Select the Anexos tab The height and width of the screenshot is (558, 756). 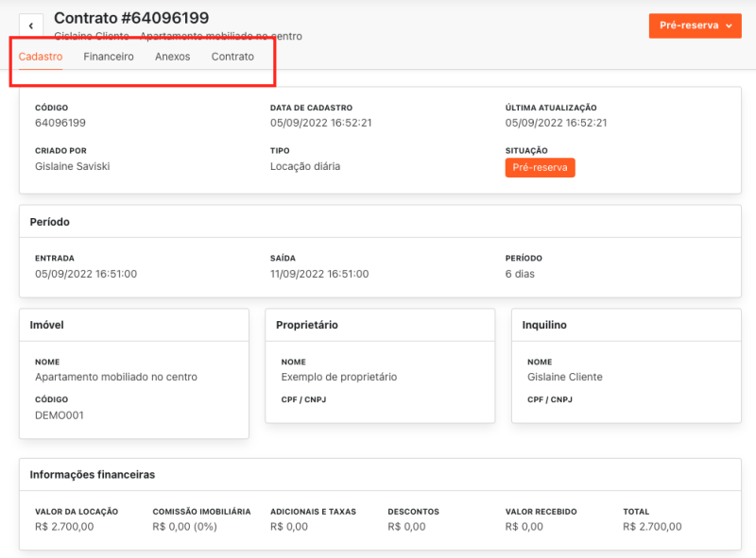[x=172, y=57]
